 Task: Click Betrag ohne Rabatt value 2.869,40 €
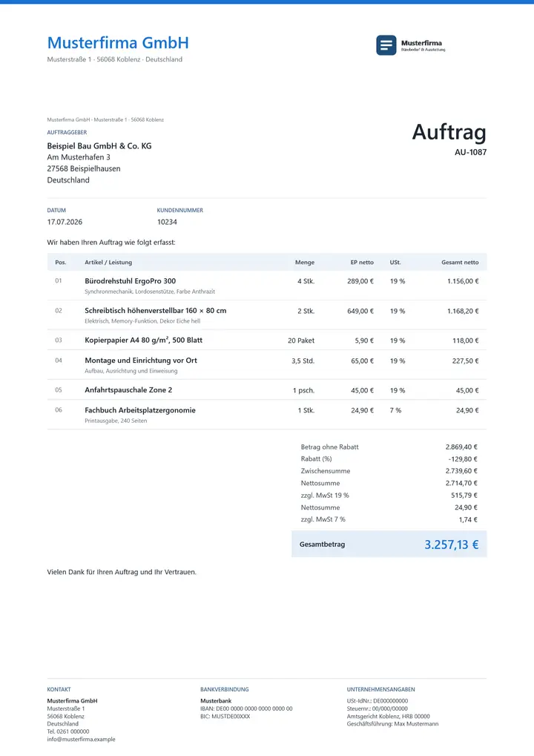point(462,447)
